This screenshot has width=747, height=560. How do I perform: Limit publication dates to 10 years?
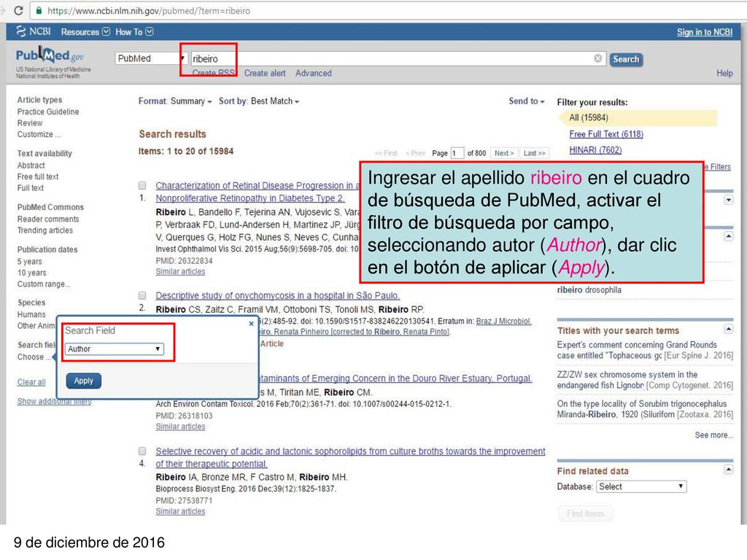coord(31,273)
